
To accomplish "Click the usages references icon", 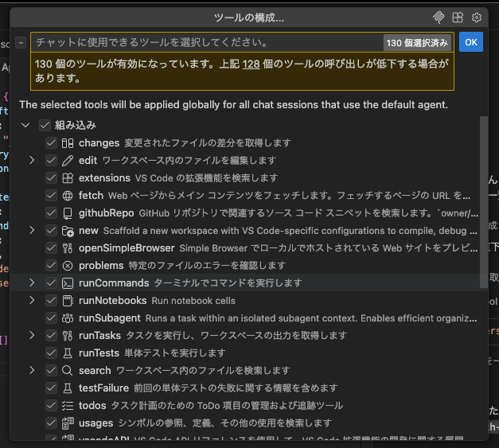I will coord(68,423).
